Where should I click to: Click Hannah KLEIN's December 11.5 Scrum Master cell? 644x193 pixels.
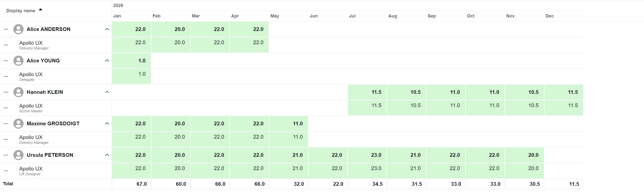coord(564,108)
